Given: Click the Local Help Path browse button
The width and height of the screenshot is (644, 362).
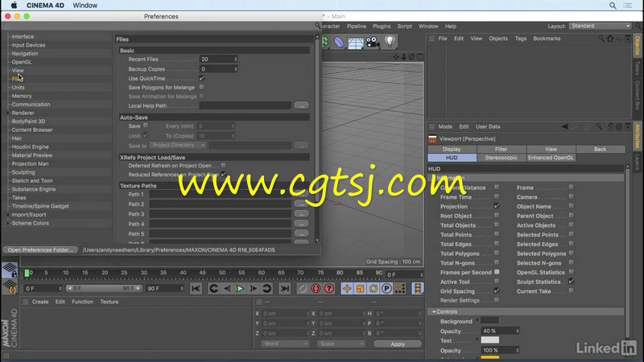Looking at the screenshot, I should [301, 105].
